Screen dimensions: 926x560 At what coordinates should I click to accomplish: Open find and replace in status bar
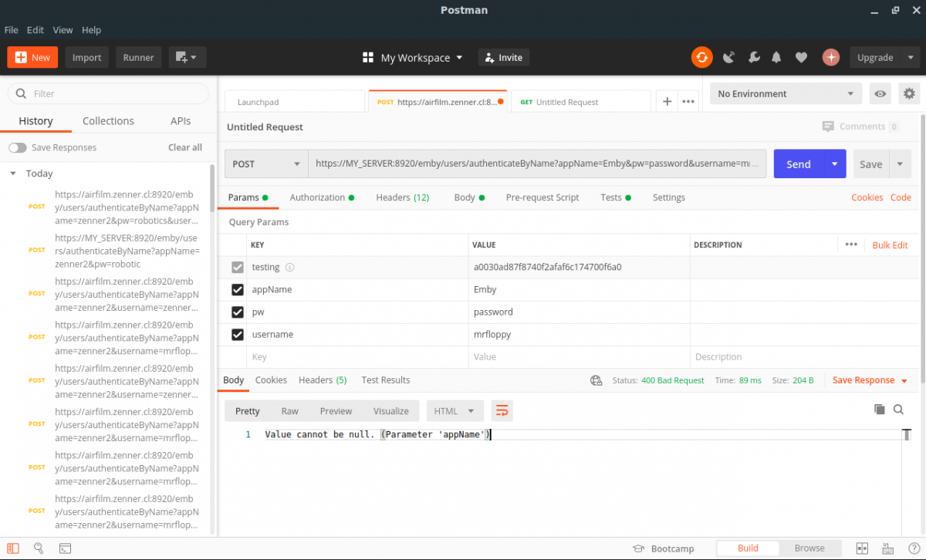pyautogui.click(x=39, y=548)
